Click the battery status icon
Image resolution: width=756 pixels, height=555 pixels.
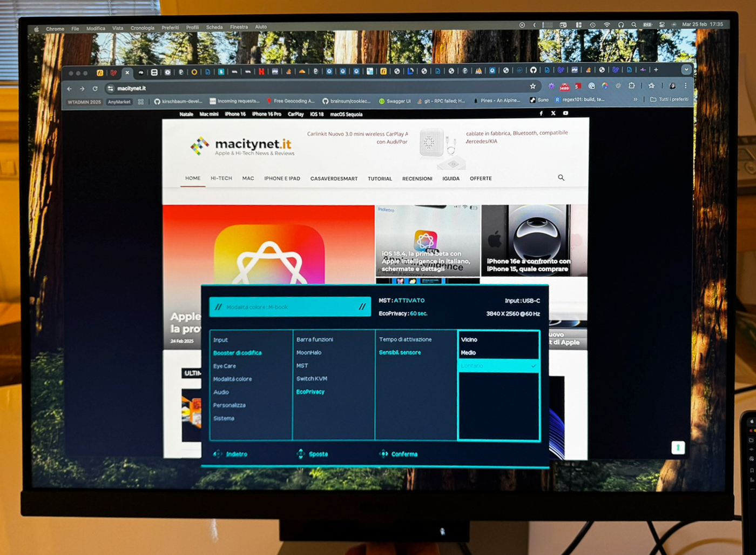point(647,25)
